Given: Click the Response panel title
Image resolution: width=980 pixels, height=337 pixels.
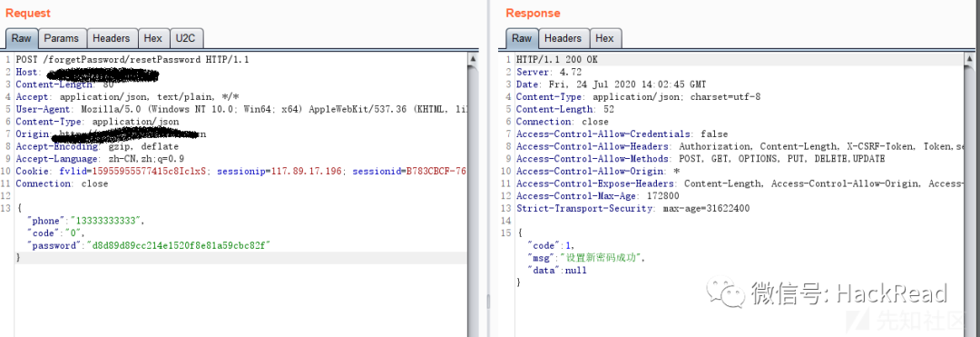Looking at the screenshot, I should (533, 13).
